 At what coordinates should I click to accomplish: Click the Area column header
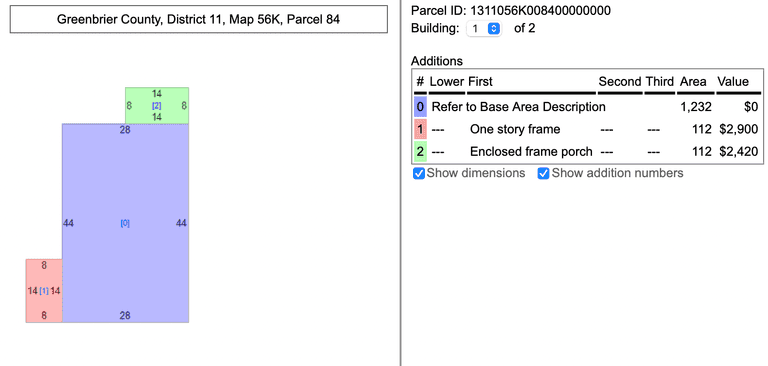coord(693,81)
